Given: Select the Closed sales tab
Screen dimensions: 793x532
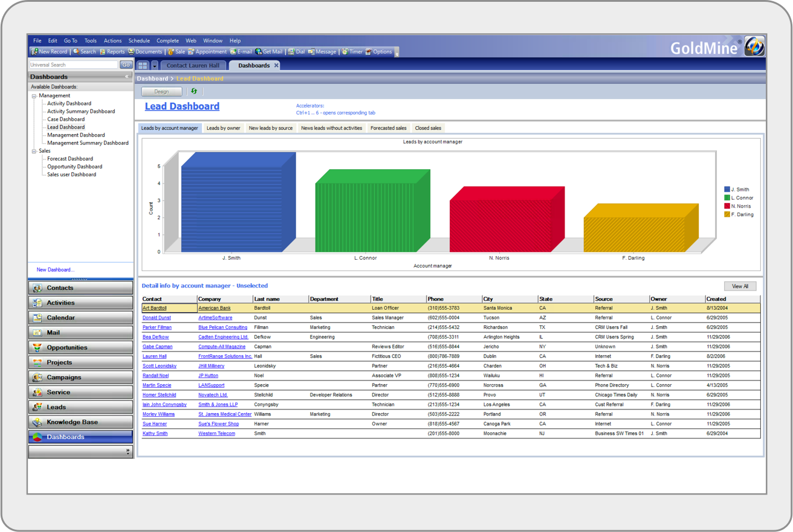Looking at the screenshot, I should coord(428,128).
